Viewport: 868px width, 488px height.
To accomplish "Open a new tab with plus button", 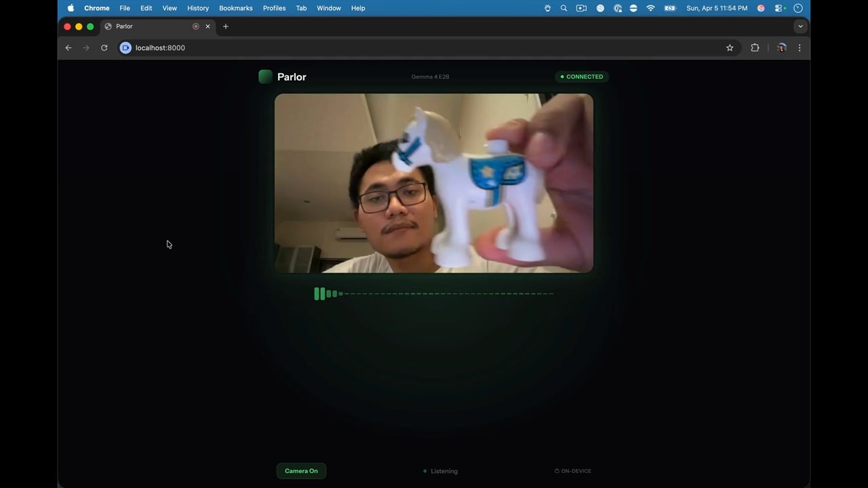I will pyautogui.click(x=226, y=26).
